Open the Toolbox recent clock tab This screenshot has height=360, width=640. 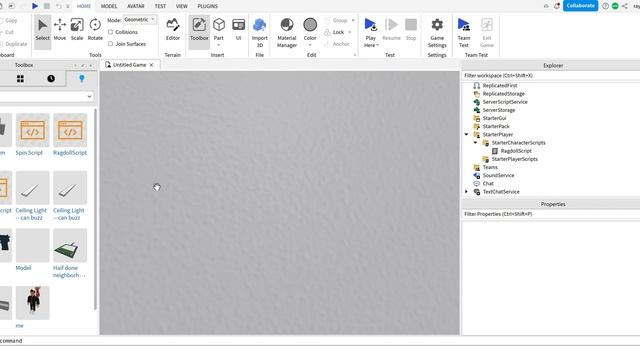[x=51, y=79]
